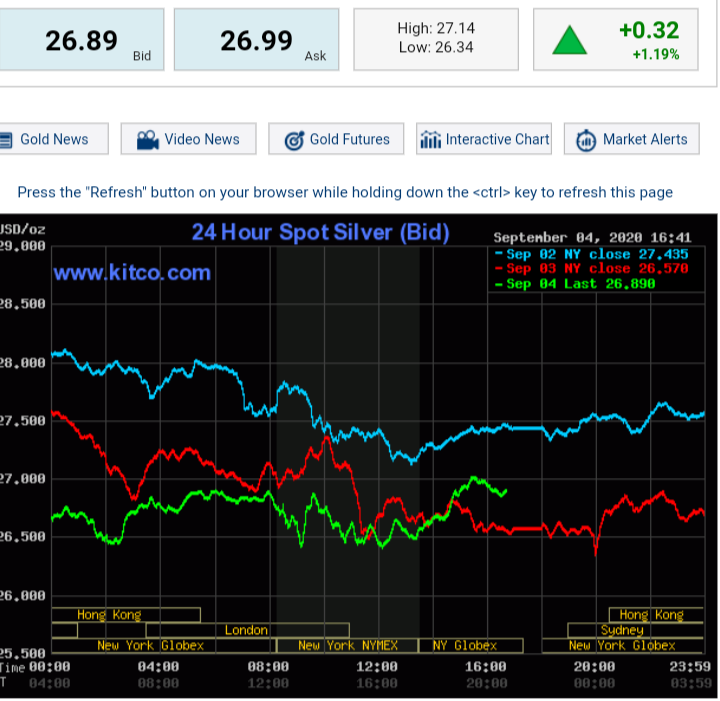Click the 24 Hour Spot Silver title
This screenshot has width=720, height=701.
click(x=320, y=233)
